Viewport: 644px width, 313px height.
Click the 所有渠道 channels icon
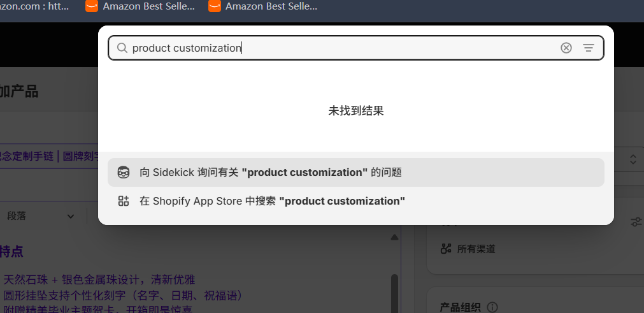(446, 249)
